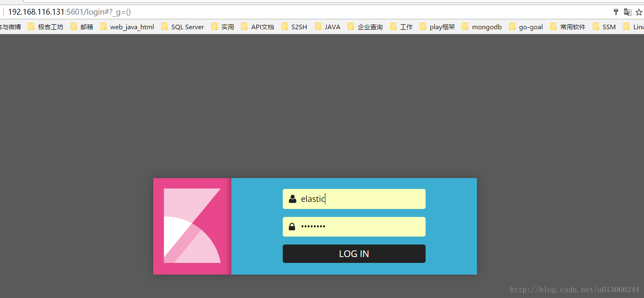Open the 常用软件 bookmark folder
Image resolution: width=644 pixels, height=298 pixels.
(568, 27)
